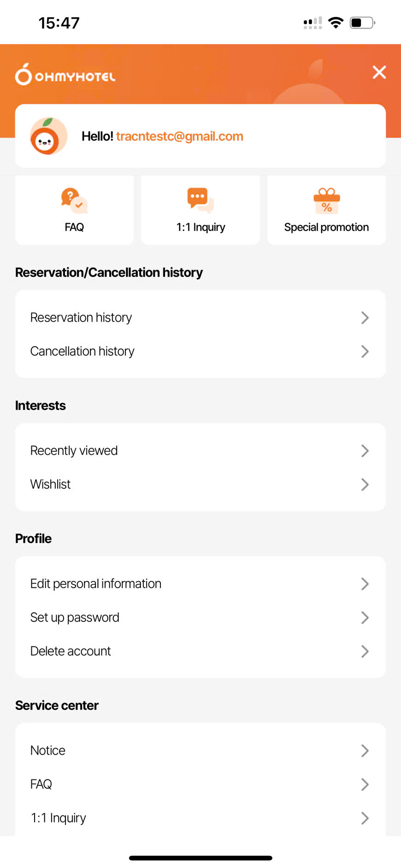The width and height of the screenshot is (401, 868).
Task: Tap the Ohmyhotel logo
Action: click(65, 75)
